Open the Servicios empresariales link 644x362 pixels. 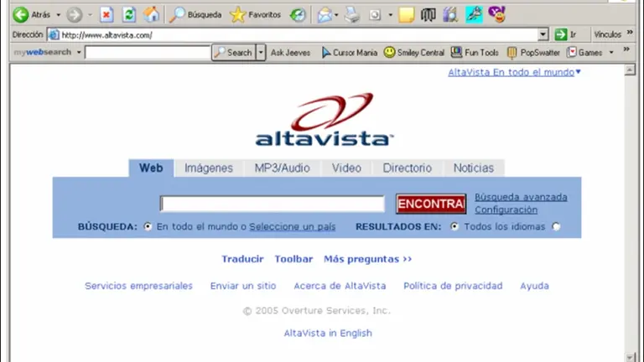(x=138, y=286)
